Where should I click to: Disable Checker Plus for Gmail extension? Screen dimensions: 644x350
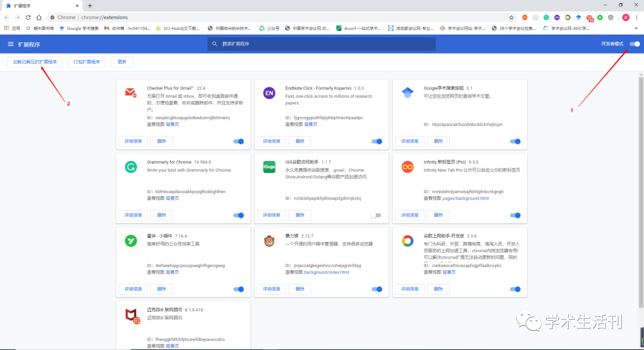pos(239,141)
